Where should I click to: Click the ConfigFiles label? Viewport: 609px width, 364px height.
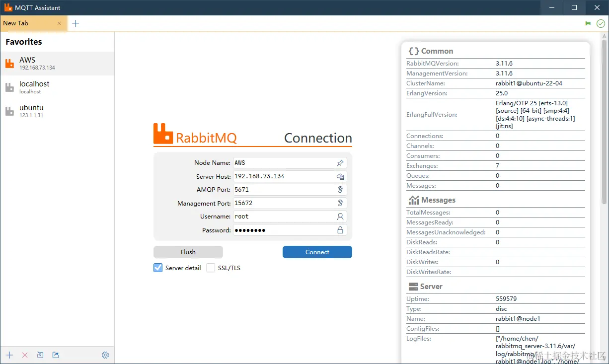pos(423,329)
